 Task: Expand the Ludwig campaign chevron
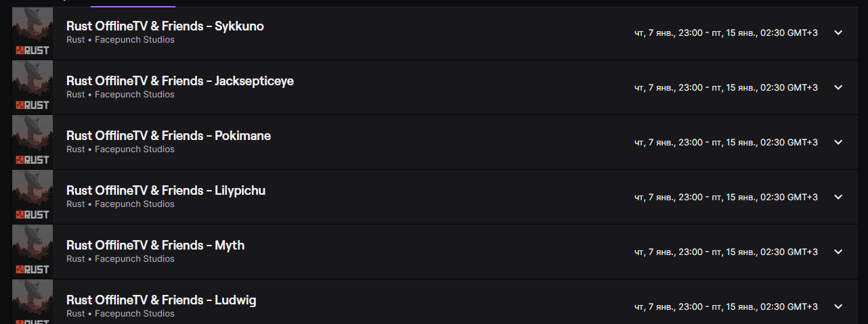[838, 306]
